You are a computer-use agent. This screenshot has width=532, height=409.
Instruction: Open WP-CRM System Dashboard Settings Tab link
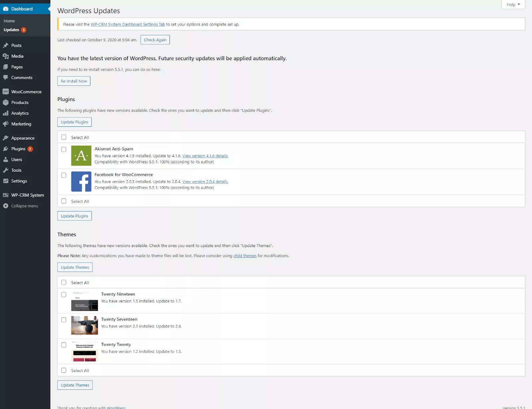[x=128, y=24]
